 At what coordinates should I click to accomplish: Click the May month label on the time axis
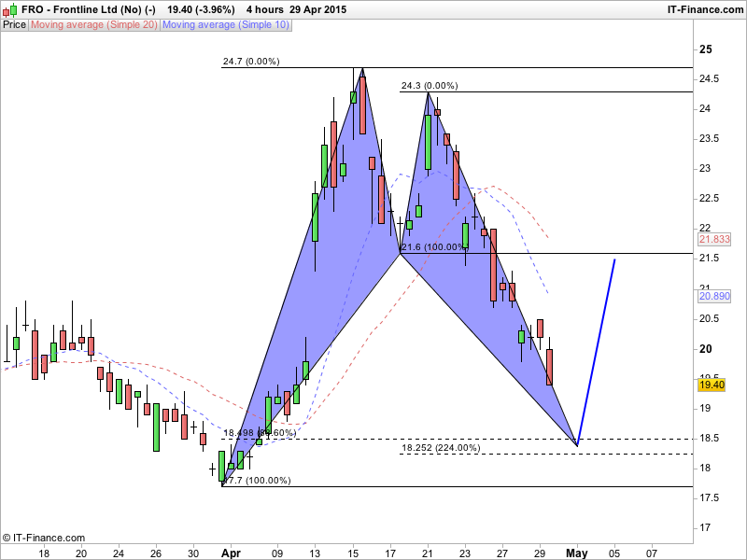pos(576,553)
